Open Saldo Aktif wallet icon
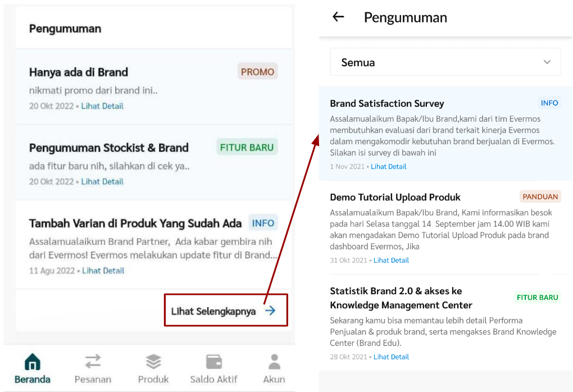 [x=214, y=362]
